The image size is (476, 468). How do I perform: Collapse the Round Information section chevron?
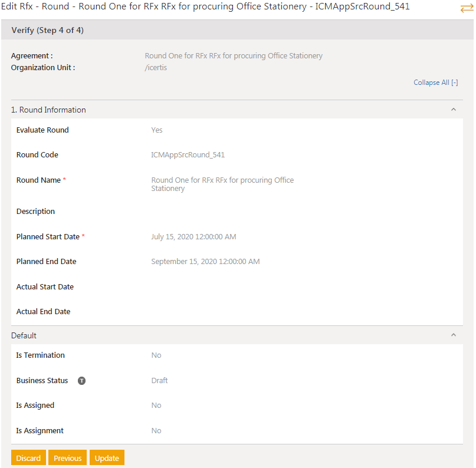point(453,110)
